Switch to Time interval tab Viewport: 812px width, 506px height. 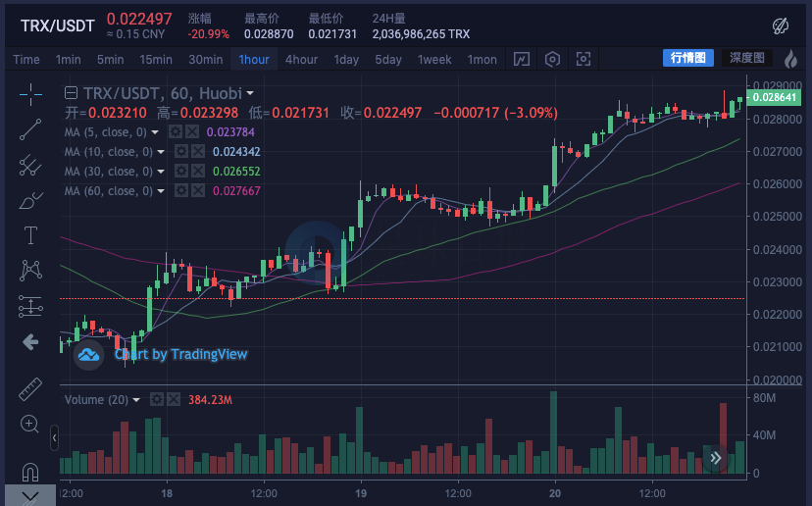(x=26, y=60)
